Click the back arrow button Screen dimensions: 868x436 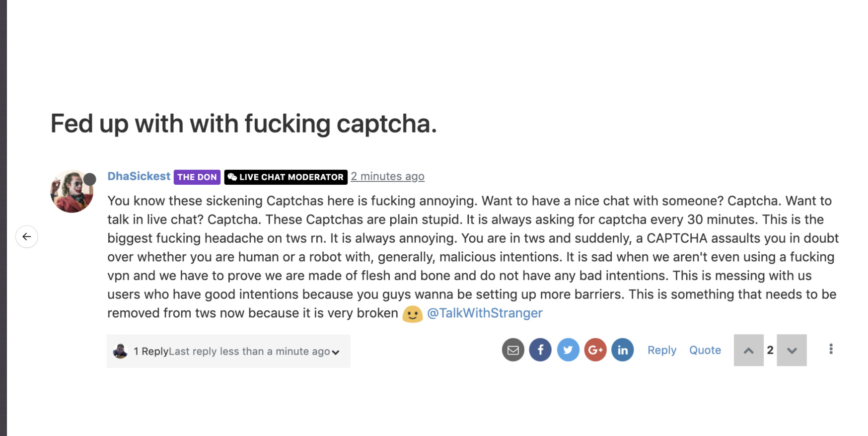coord(27,236)
